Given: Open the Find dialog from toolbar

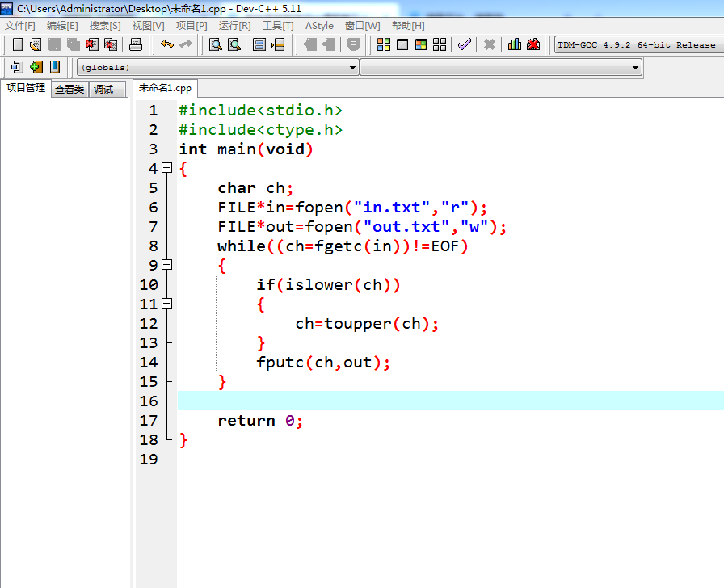Looking at the screenshot, I should pyautogui.click(x=216, y=44).
